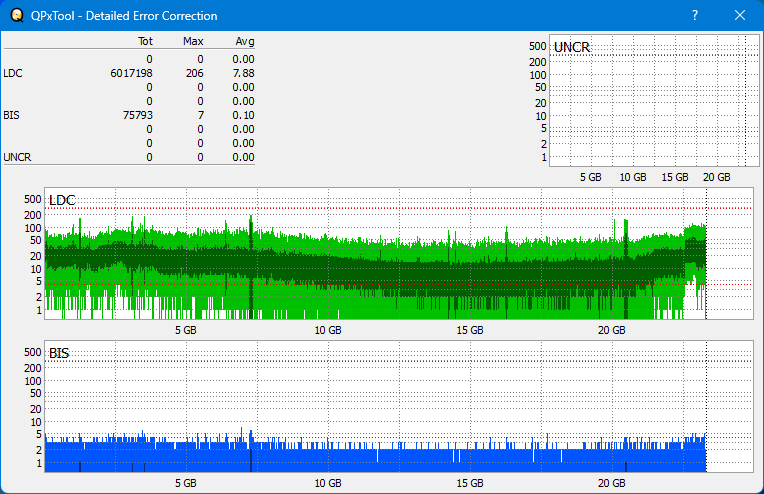Click the 10 GB axis label under LDC graph

point(328,330)
